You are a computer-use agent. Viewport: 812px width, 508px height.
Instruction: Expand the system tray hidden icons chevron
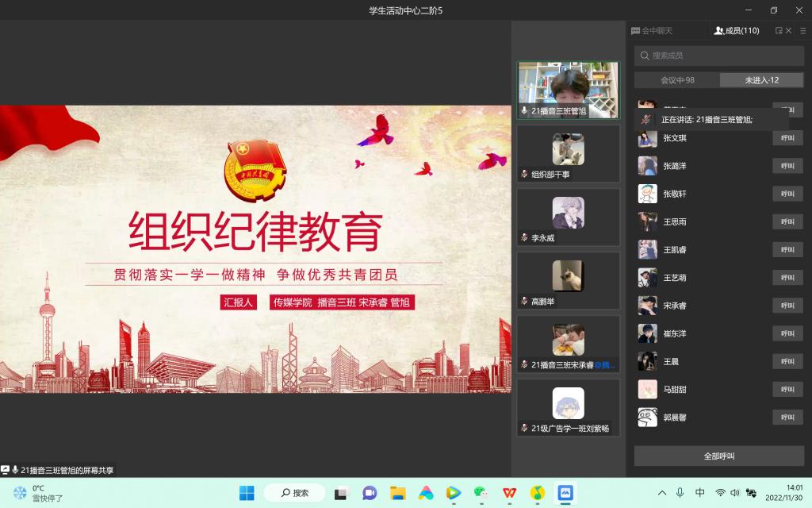point(662,493)
